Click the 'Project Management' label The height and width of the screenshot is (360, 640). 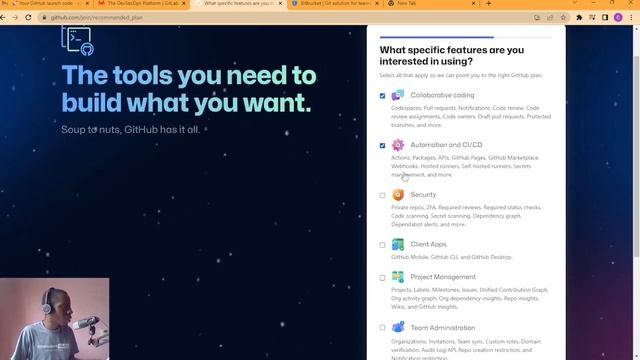tap(443, 277)
